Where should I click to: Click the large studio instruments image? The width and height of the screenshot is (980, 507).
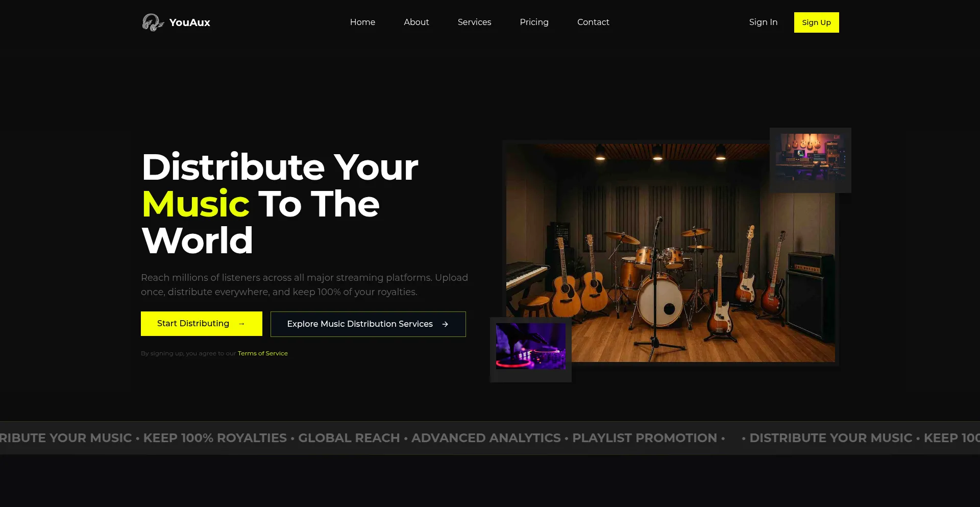(x=671, y=253)
